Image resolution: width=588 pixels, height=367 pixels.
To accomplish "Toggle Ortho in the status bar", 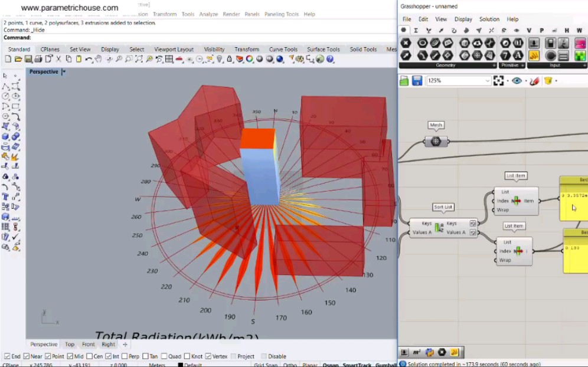I will click(289, 365).
